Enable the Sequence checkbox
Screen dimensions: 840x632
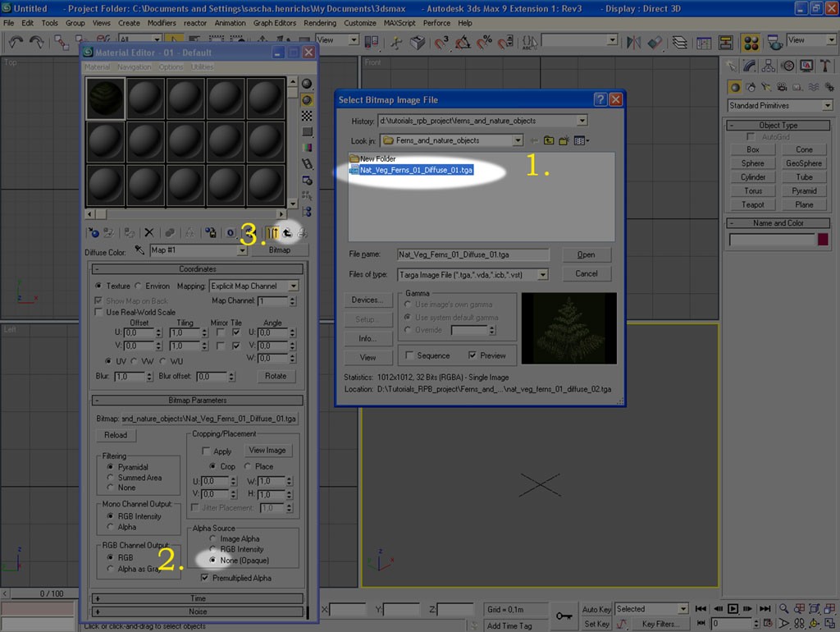coord(410,355)
